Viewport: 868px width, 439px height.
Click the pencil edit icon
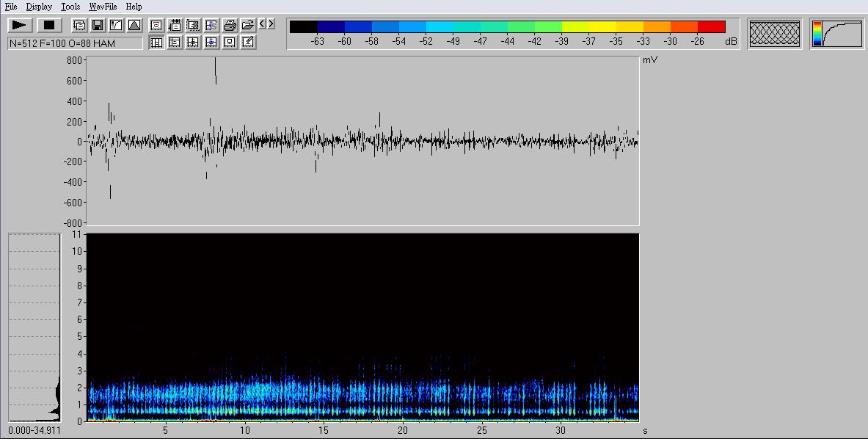click(x=248, y=43)
